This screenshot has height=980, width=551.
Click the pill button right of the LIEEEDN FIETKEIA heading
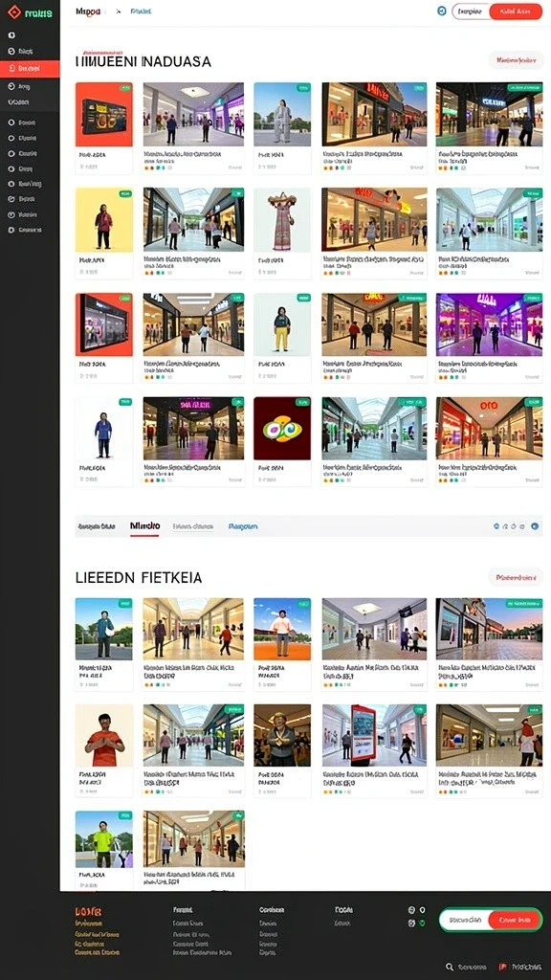[516, 577]
